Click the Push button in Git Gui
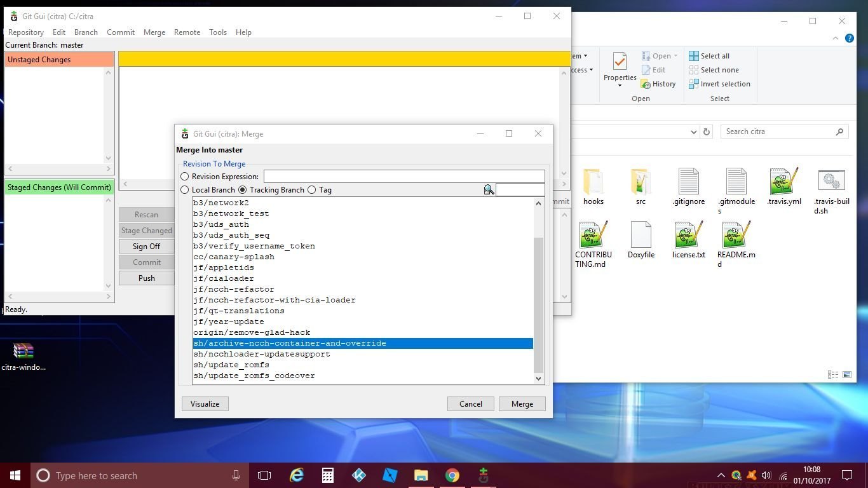Image resolution: width=868 pixels, height=488 pixels. [x=146, y=278]
